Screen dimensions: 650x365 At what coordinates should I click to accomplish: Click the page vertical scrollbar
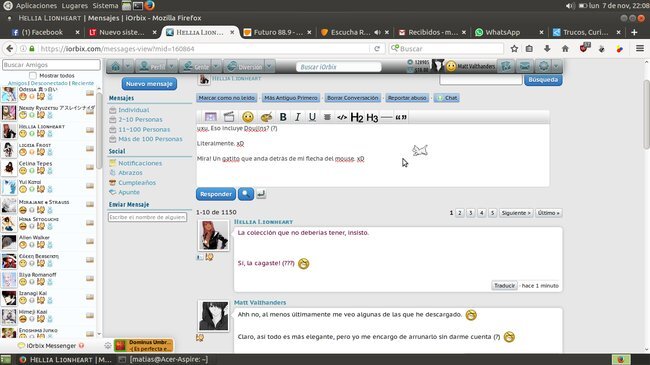[646, 114]
